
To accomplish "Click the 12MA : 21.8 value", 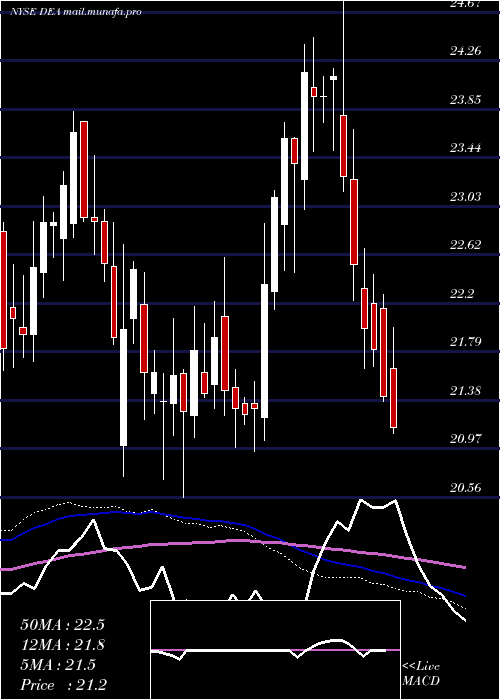I will (62, 645).
